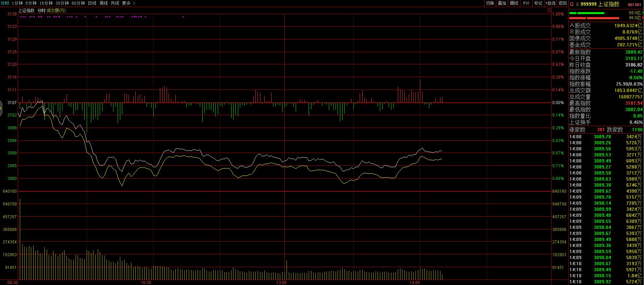Image resolution: width=644 pixels, height=285 pixels.
Task: Click the 13:00 time axis label
Action: [281, 283]
